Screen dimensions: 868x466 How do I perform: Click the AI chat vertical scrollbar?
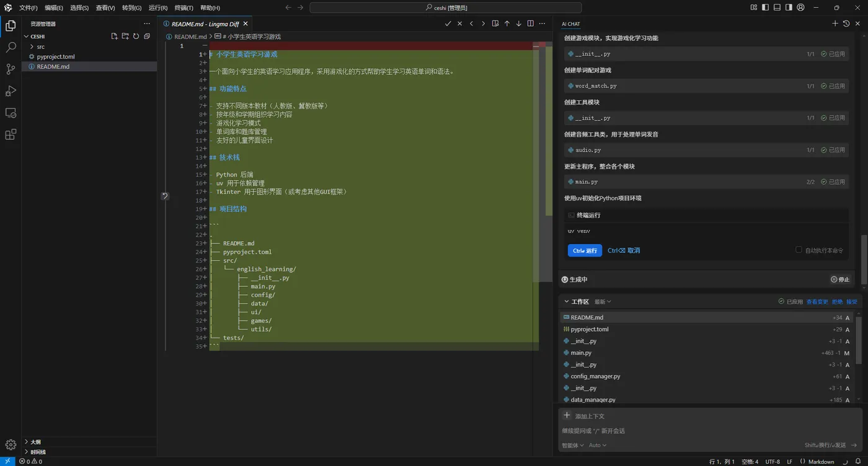864,260
